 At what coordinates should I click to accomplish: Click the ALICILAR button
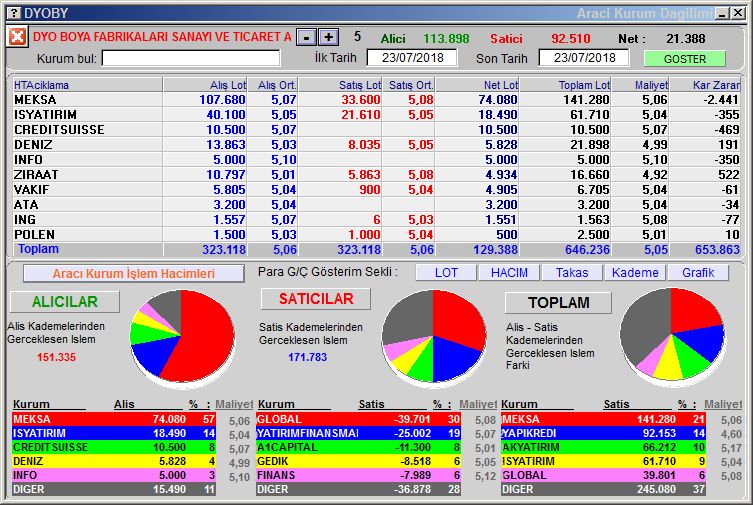[65, 301]
